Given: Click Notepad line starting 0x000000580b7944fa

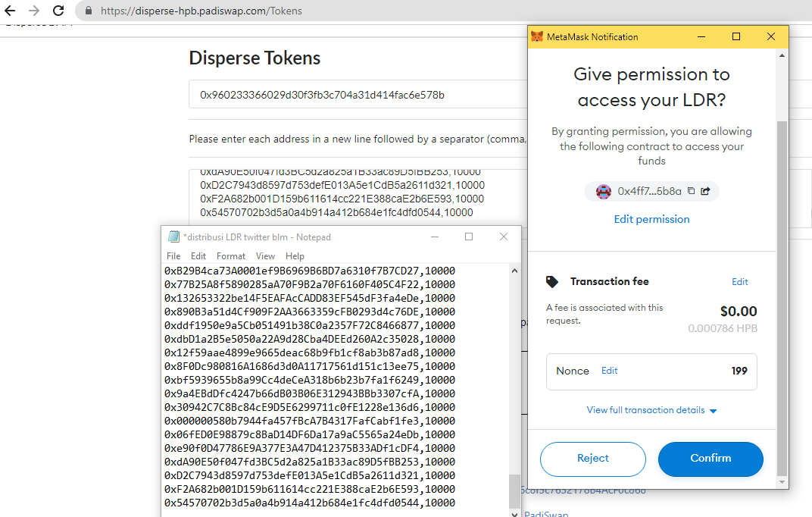Looking at the screenshot, I should click(310, 421).
